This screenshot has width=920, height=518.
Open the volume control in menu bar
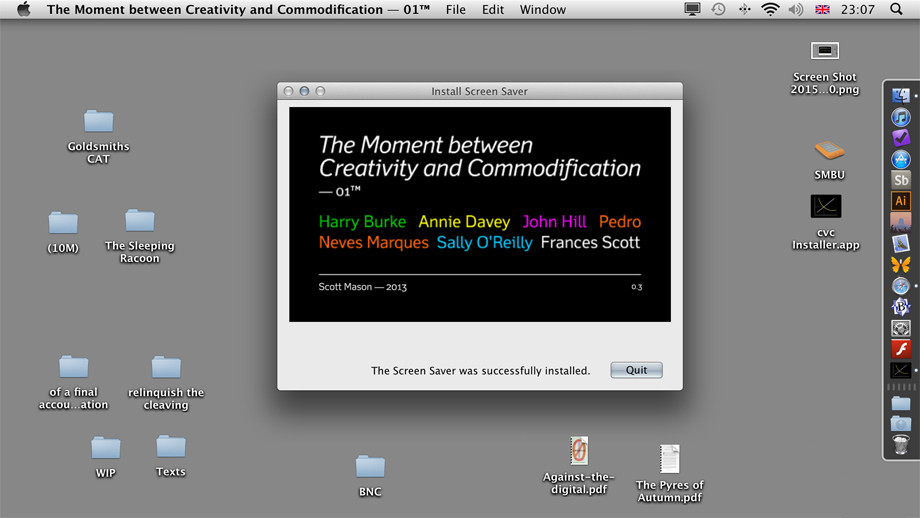796,10
